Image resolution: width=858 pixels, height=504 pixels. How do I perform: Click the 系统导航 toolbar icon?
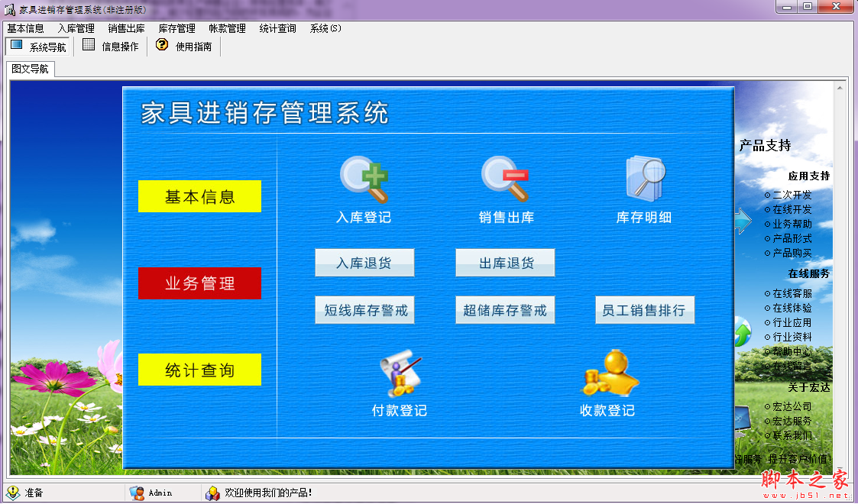15,46
